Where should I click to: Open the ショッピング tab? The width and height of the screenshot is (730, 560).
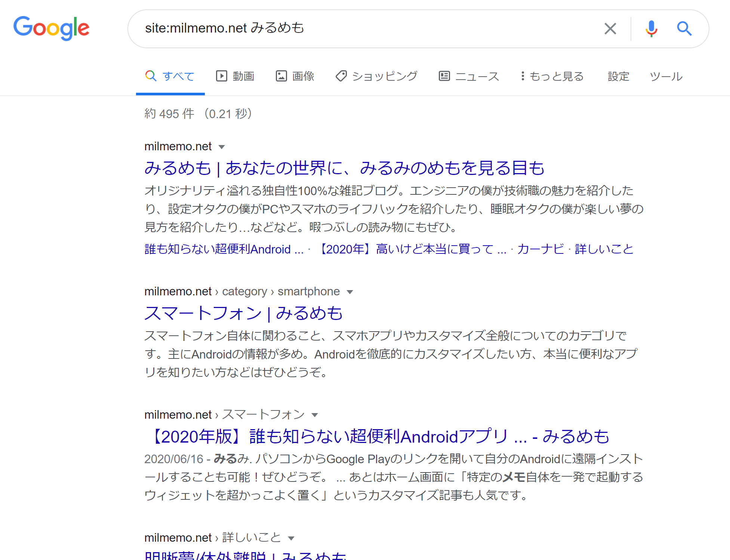tap(376, 76)
